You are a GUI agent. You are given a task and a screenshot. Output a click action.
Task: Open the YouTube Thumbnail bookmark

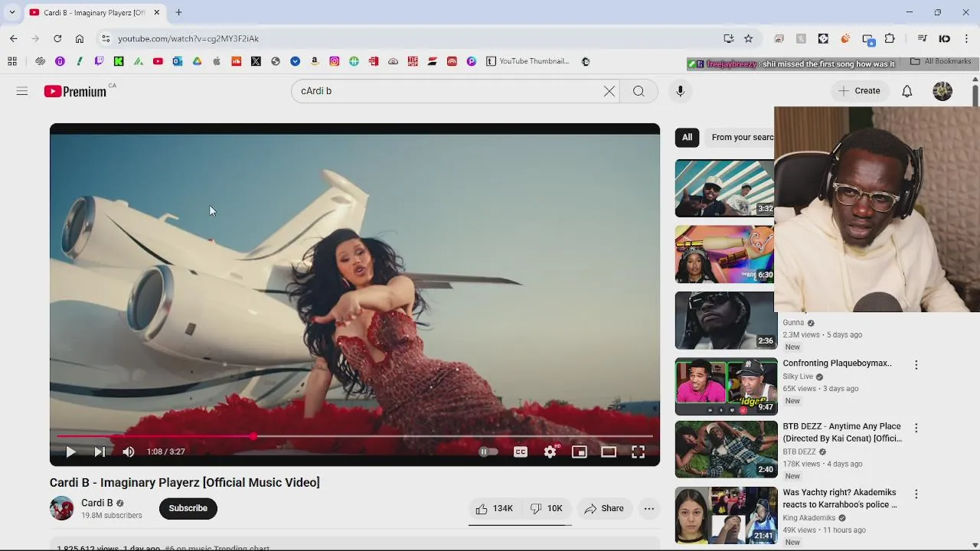528,61
